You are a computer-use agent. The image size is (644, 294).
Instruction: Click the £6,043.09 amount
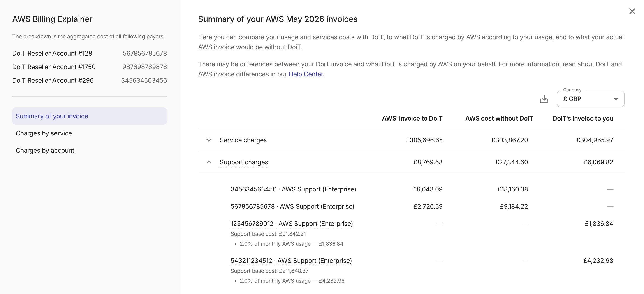pyautogui.click(x=428, y=189)
